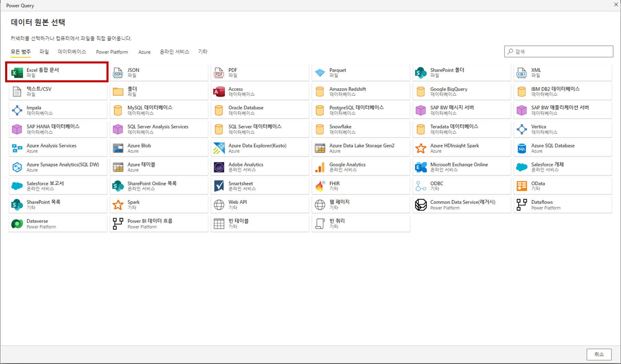Select the Oracle Database connector
Screen dimensions: 621x364
260,110
